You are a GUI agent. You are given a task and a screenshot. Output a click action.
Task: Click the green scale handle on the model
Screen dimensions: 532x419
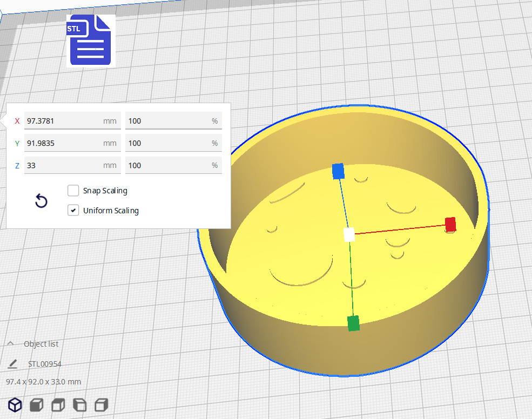[x=353, y=323]
